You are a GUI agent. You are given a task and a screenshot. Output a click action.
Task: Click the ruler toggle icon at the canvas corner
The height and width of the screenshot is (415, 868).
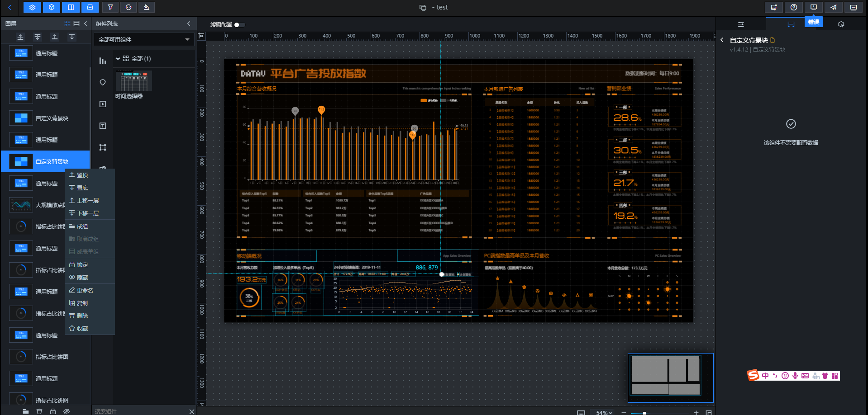(202, 36)
